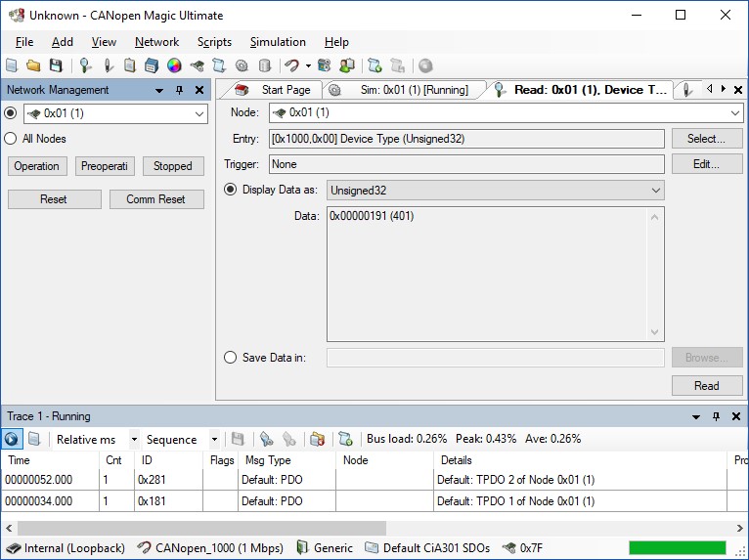The image size is (749, 560).
Task: Click the pen Write toolbar icon
Action: point(109,65)
